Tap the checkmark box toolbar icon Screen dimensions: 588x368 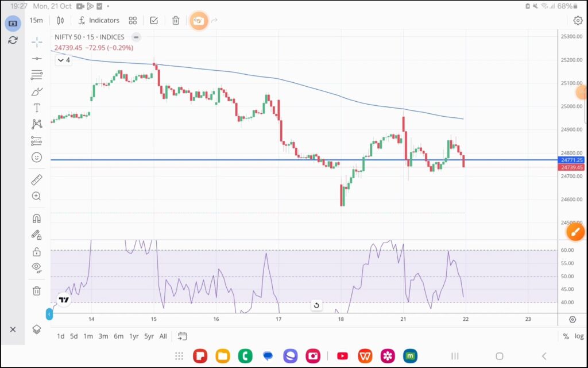[x=154, y=21]
